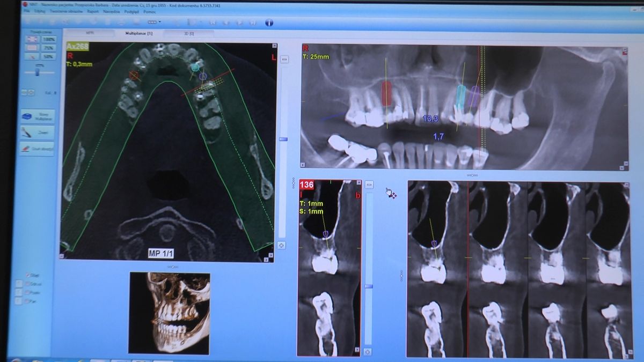
Task: Click the blue information icon in toolbar
Action: 269,23
